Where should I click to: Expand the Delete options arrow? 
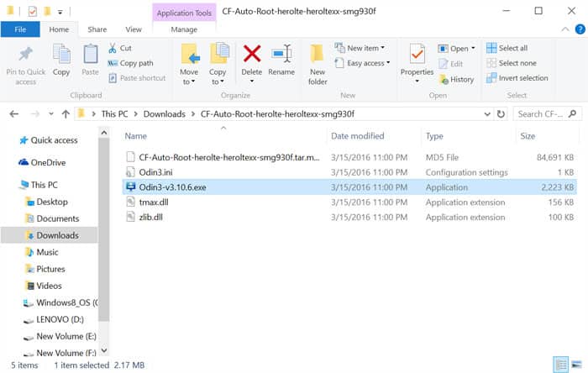pyautogui.click(x=252, y=81)
